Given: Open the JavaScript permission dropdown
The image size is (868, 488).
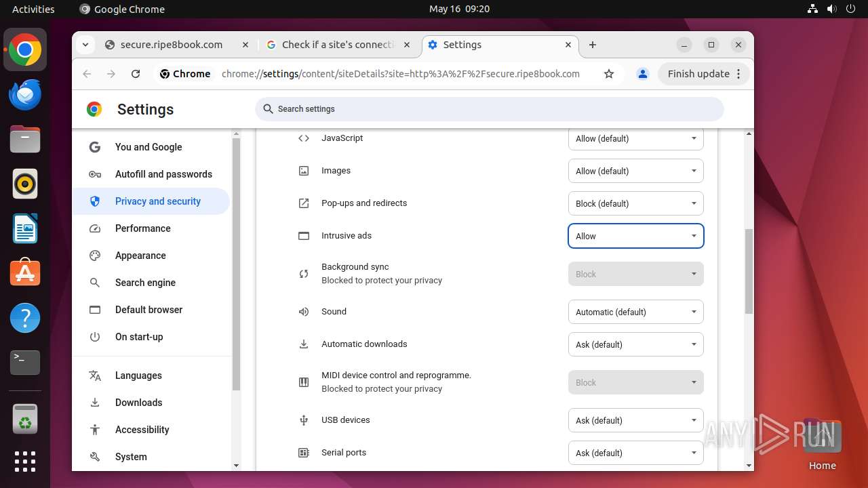Looking at the screenshot, I should (x=635, y=138).
